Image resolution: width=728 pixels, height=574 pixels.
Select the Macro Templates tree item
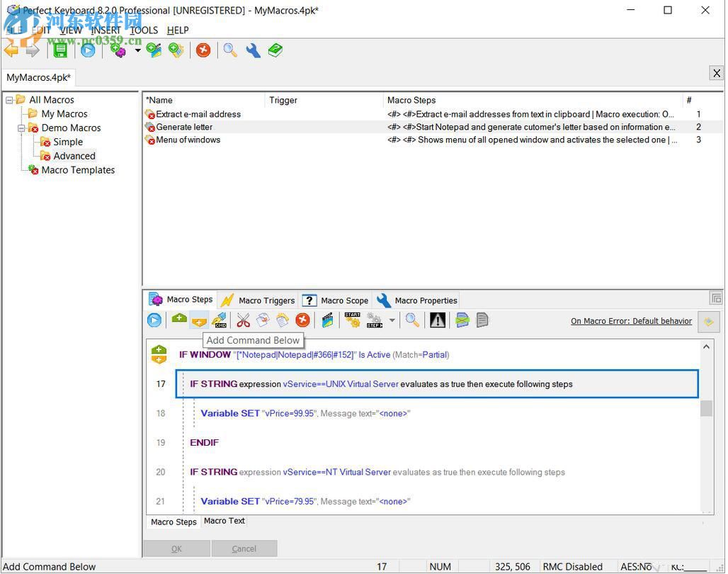(78, 170)
